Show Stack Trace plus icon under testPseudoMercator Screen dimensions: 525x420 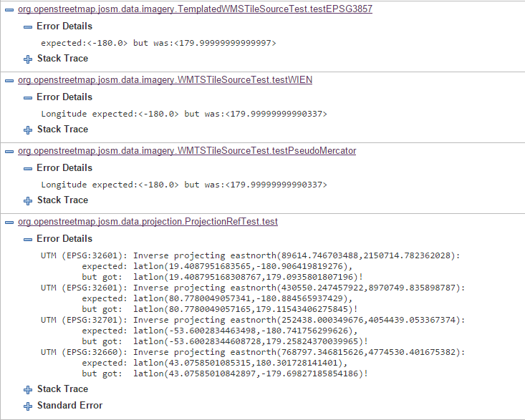pos(28,200)
